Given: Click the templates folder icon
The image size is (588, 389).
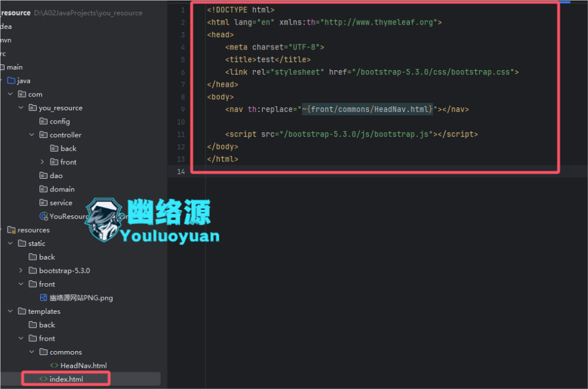Looking at the screenshot, I should click(x=22, y=311).
